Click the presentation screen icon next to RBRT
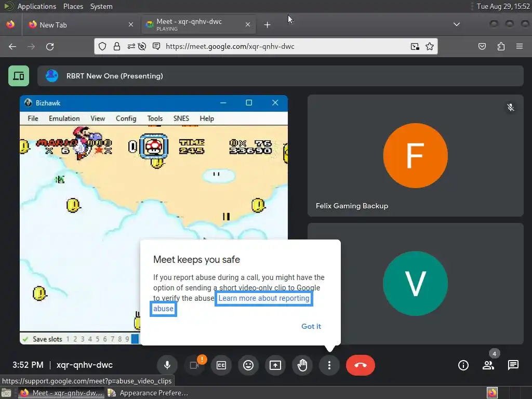This screenshot has height=399, width=532. (x=19, y=76)
